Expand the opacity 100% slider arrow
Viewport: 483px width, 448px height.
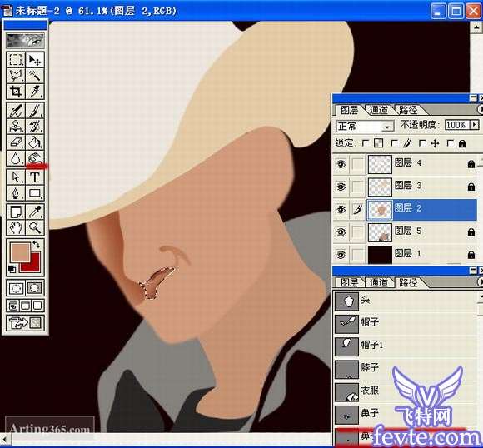tap(475, 125)
